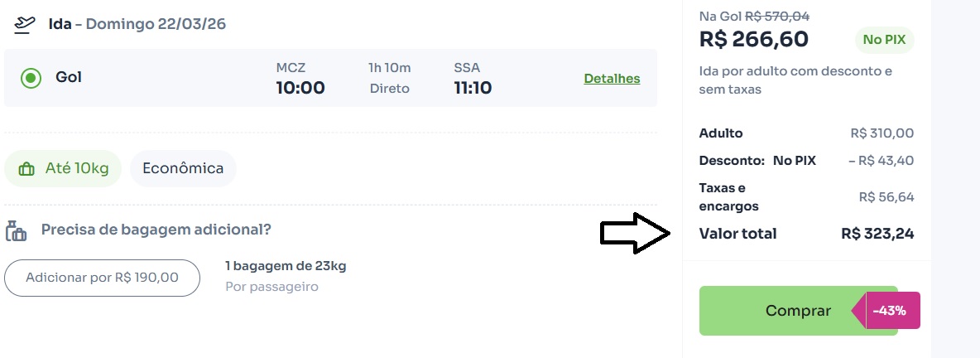Click the 1 bagagem de 23kg label
The width and height of the screenshot is (980, 358).
(286, 266)
